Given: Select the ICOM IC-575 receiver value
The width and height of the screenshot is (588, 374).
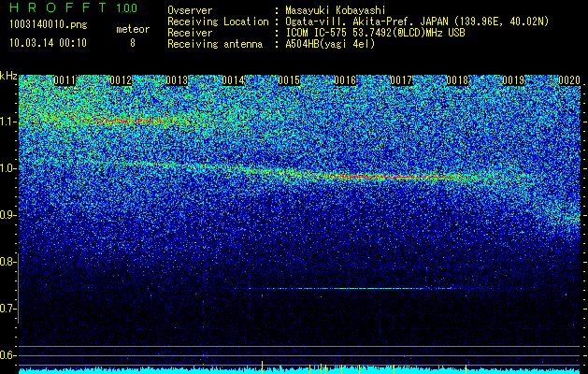Looking at the screenshot, I should click(375, 33).
